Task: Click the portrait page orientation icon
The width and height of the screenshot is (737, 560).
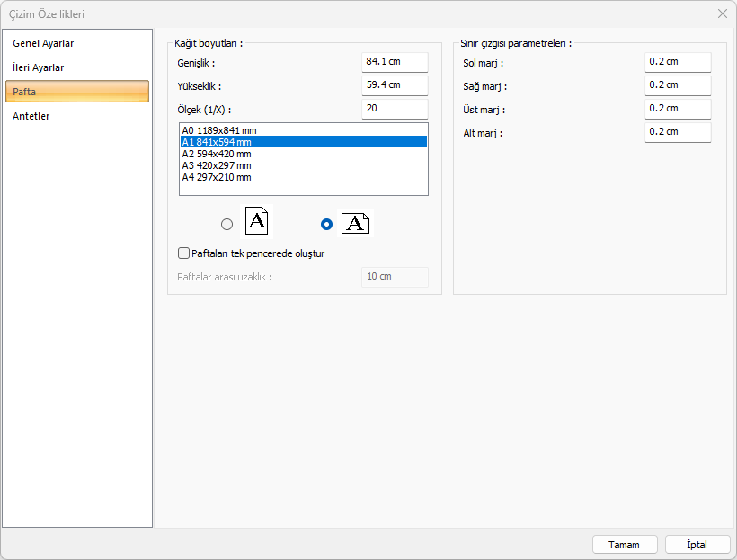Action: (256, 222)
